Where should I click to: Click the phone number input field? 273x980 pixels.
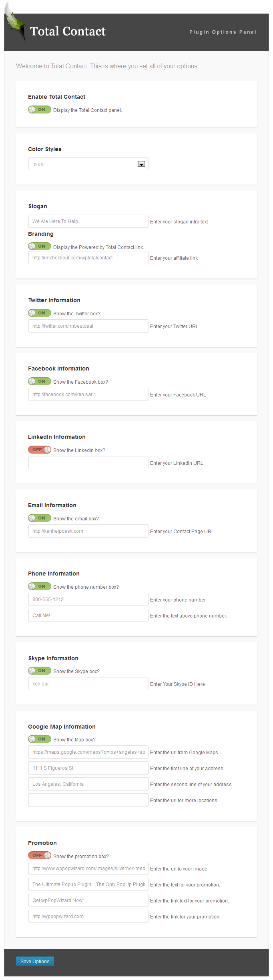point(88,600)
